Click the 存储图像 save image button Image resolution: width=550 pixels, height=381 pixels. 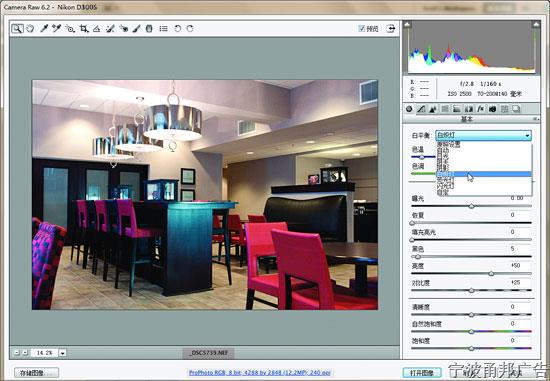tap(36, 373)
